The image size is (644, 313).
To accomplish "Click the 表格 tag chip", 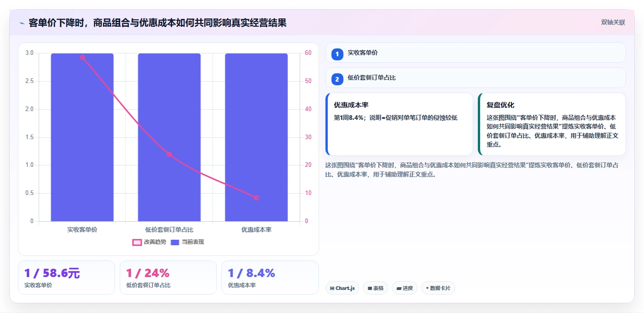I will tap(375, 288).
